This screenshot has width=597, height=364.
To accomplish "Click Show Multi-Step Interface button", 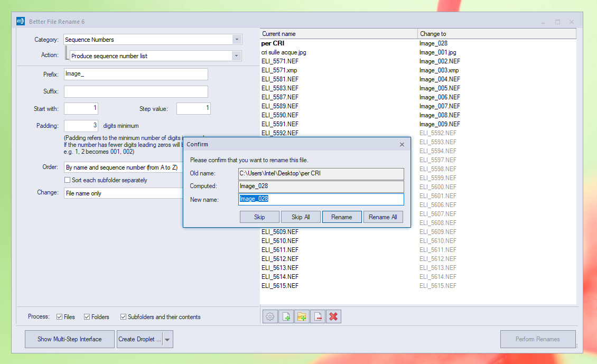I will (x=69, y=339).
